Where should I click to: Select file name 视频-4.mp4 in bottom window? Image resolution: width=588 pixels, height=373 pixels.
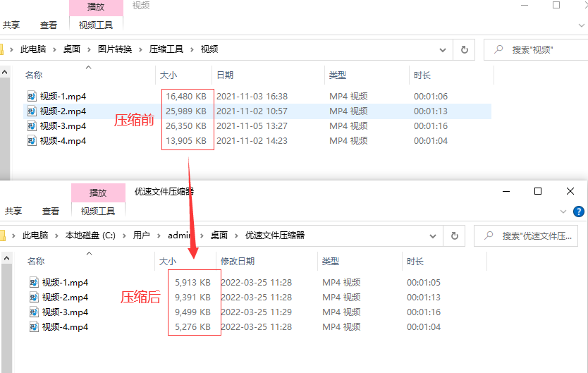(x=66, y=327)
